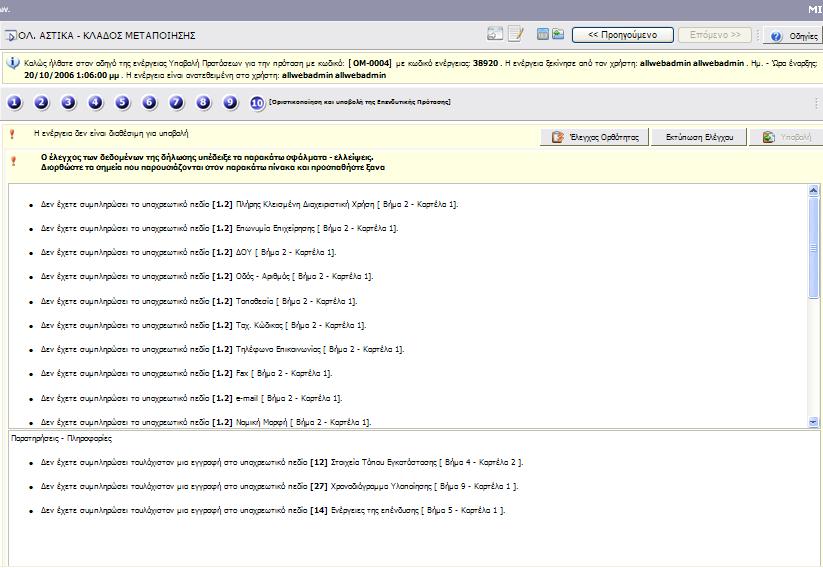
Task: Go to wizard step 5
Action: tap(122, 102)
